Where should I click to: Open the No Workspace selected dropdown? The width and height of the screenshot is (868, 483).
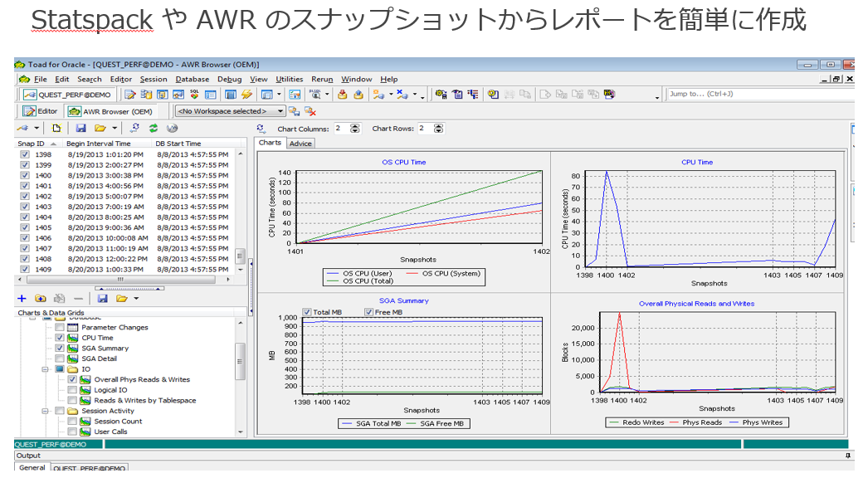coord(231,111)
